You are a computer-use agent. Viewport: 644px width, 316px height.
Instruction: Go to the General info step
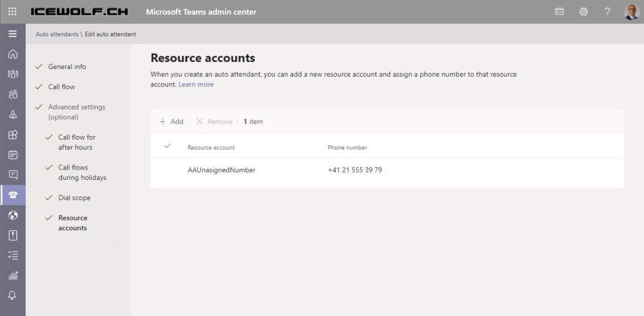(67, 66)
